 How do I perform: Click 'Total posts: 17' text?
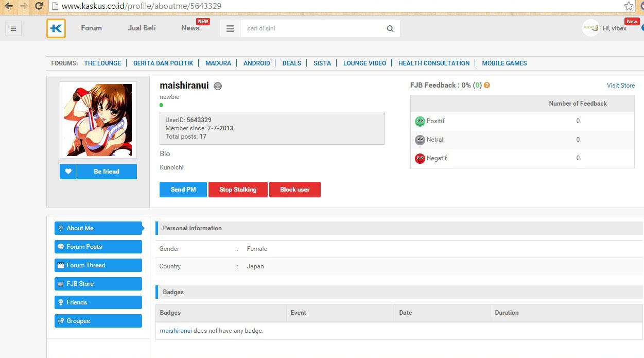186,137
